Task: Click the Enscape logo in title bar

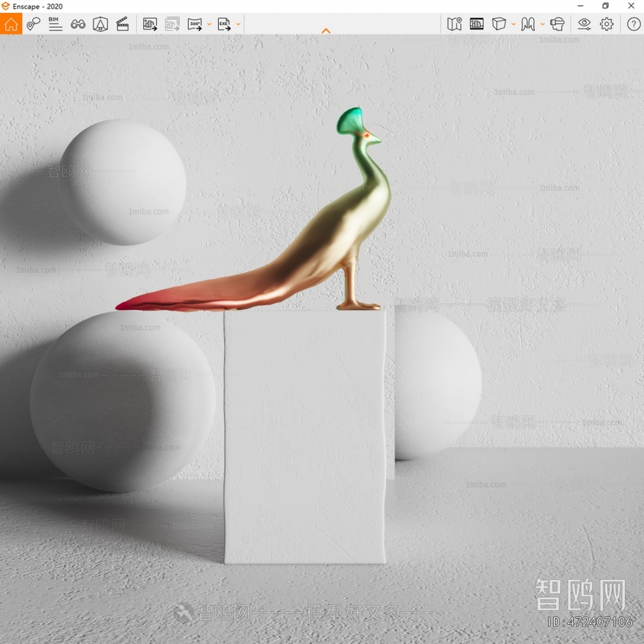Action: click(6, 6)
